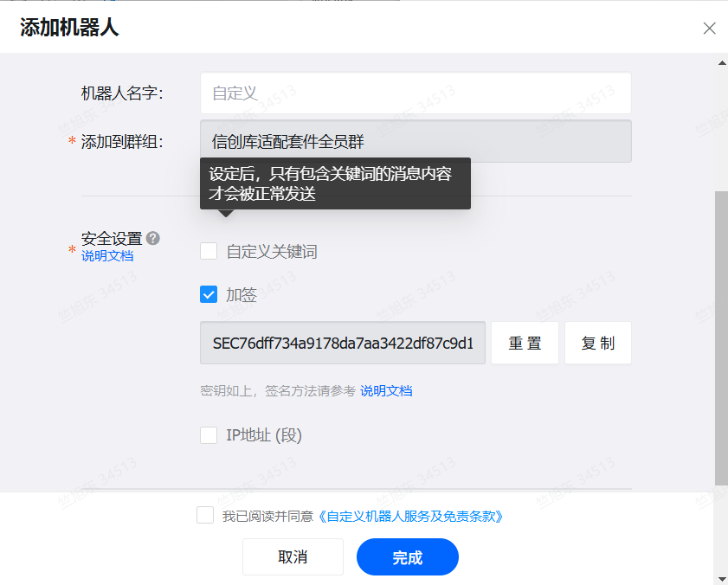The width and height of the screenshot is (728, 585).
Task: Click the 取消 button
Action: coord(293,557)
